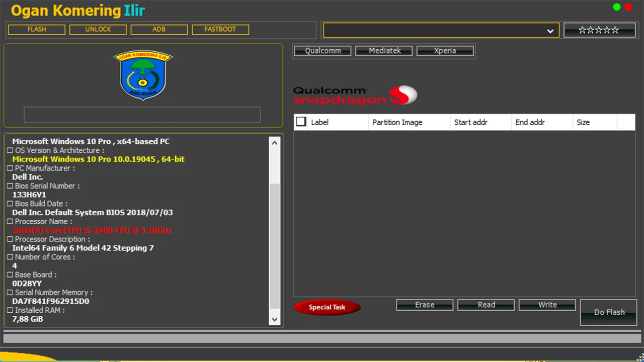Select the '133H6V1' serial number text
Viewport: 644px width, 362px height.
(29, 195)
